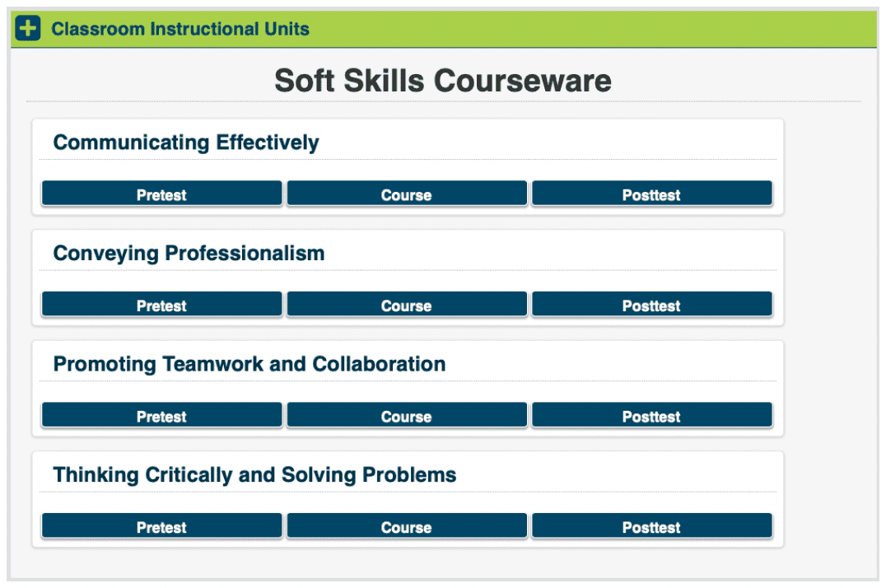Click the Classroom Instructional Units header label

pos(180,30)
